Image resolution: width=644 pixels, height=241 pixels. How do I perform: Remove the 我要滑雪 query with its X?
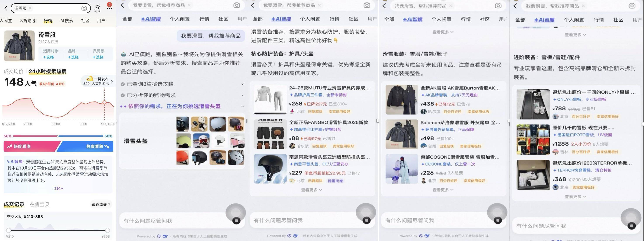tap(189, 5)
